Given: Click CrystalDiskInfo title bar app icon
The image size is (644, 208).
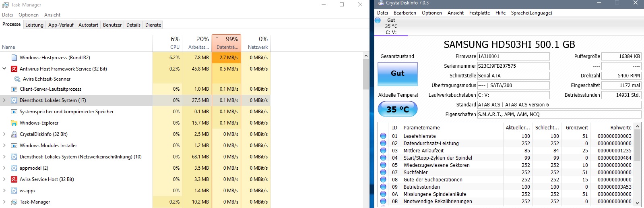Looking at the screenshot, I should point(380,3).
